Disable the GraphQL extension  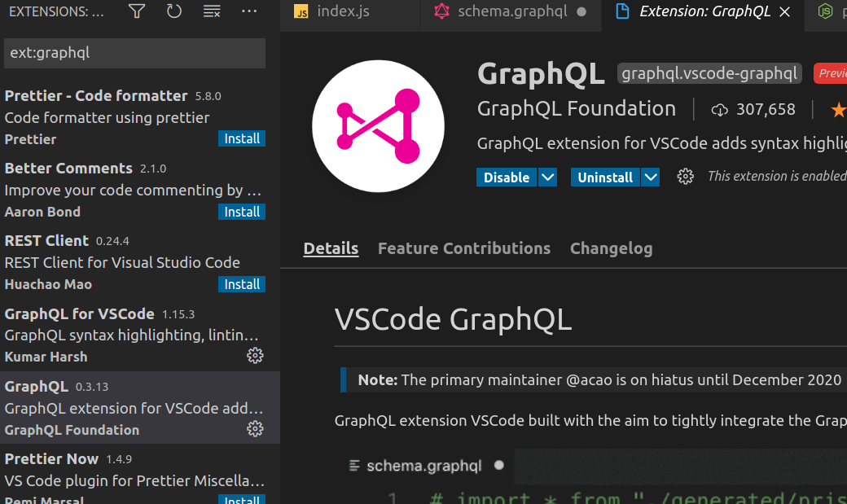[506, 177]
